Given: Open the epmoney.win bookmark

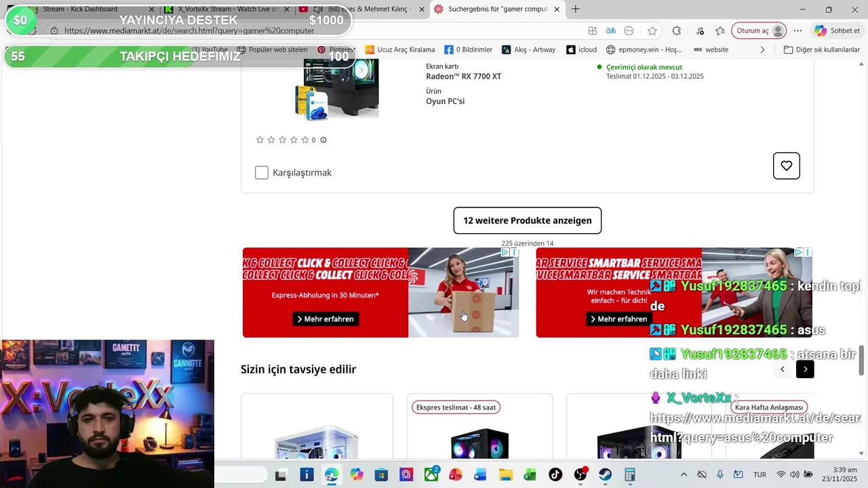Looking at the screenshot, I should pyautogui.click(x=644, y=49).
